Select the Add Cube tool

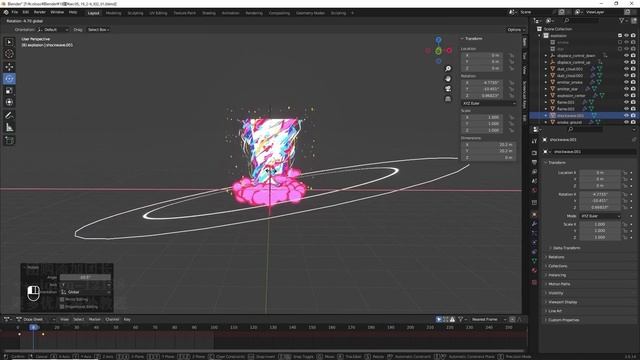9,140
